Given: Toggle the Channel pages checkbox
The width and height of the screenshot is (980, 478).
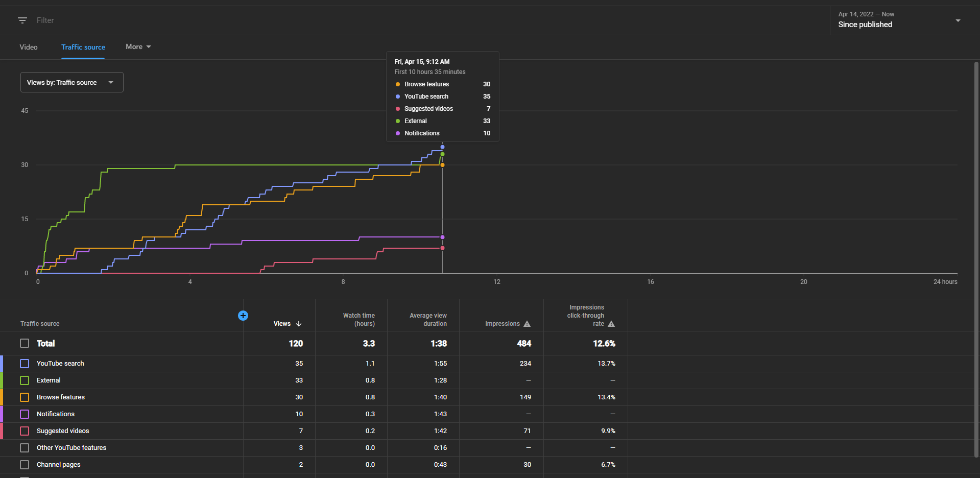Looking at the screenshot, I should tap(25, 465).
